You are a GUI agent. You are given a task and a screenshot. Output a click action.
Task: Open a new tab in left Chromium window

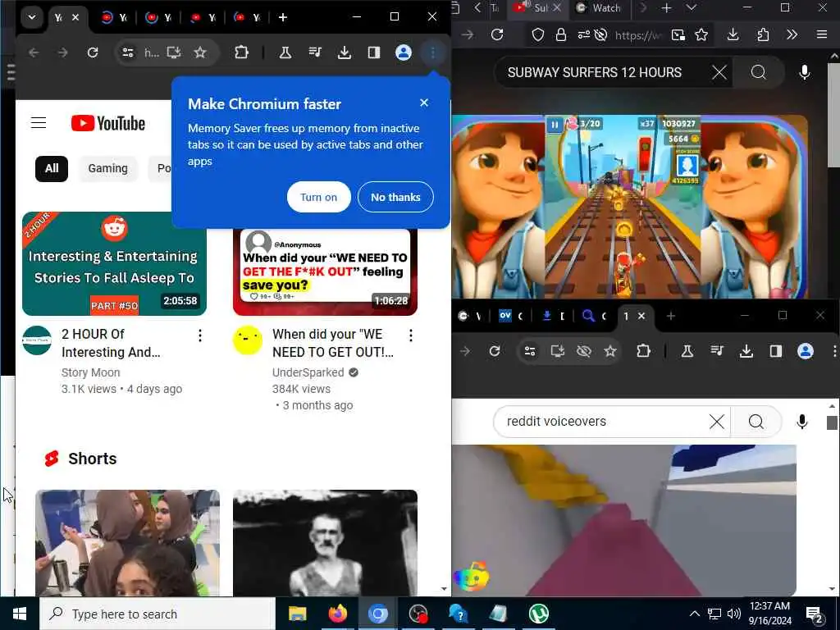pyautogui.click(x=283, y=17)
